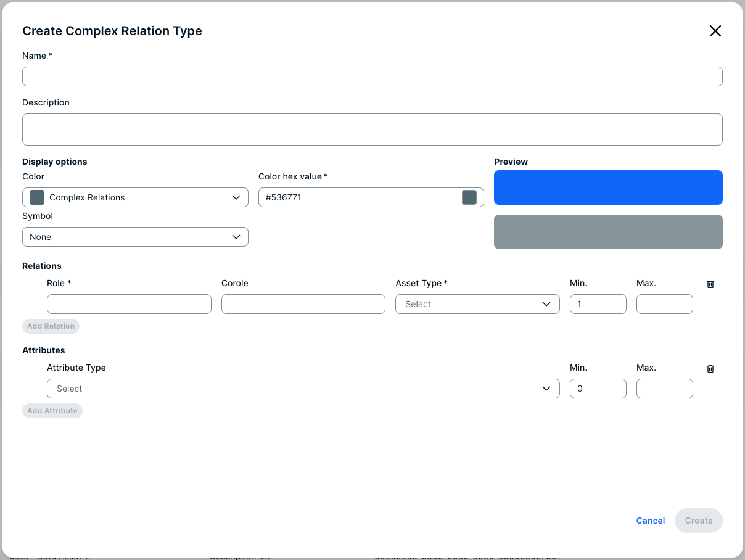Viewport: 745px width, 560px height.
Task: Click the Add Attribute button
Action: click(52, 411)
